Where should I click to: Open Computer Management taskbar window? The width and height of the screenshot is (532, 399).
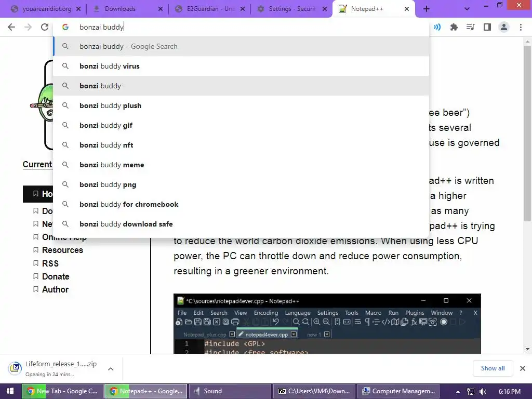[398, 391]
